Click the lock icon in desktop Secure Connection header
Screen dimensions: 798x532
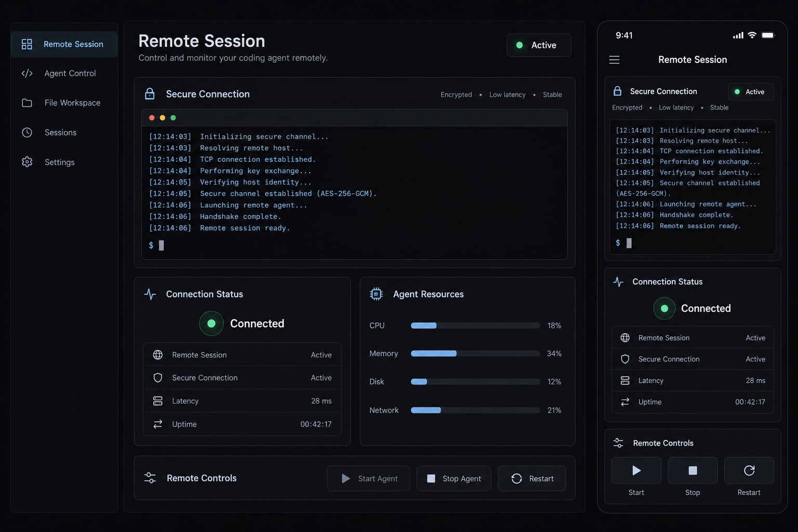(x=150, y=94)
